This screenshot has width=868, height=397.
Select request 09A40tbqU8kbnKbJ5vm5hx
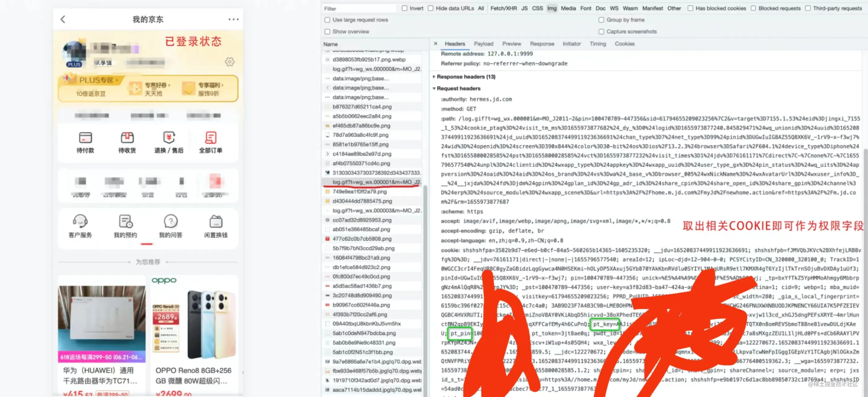pyautogui.click(x=372, y=323)
